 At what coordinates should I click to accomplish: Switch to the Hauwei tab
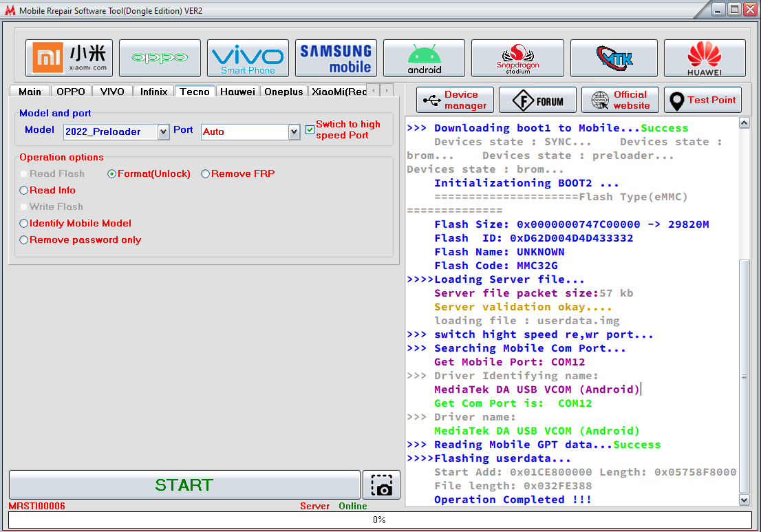[x=238, y=92]
